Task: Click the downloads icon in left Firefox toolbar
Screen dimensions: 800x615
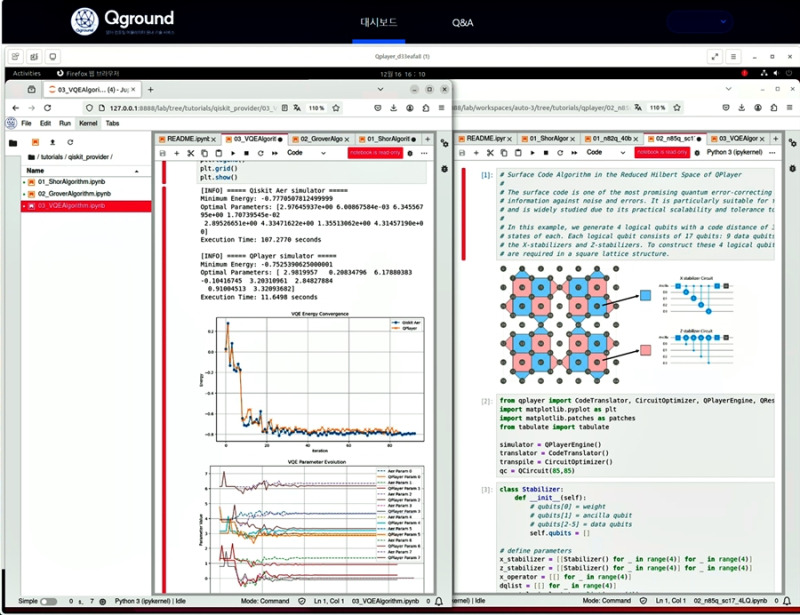Action: 393,108
